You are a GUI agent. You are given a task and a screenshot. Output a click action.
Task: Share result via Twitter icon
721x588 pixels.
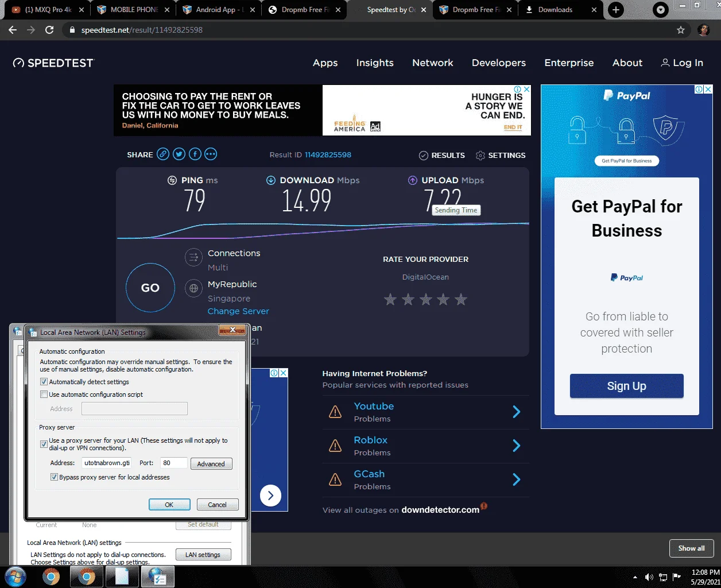coord(179,154)
